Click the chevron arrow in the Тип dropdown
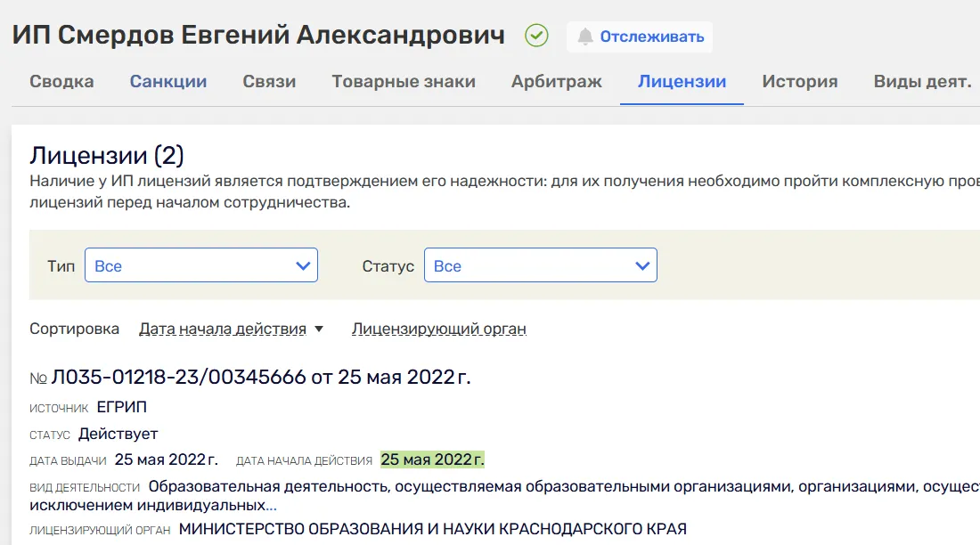Screen dimensions: 980x545 [x=303, y=265]
